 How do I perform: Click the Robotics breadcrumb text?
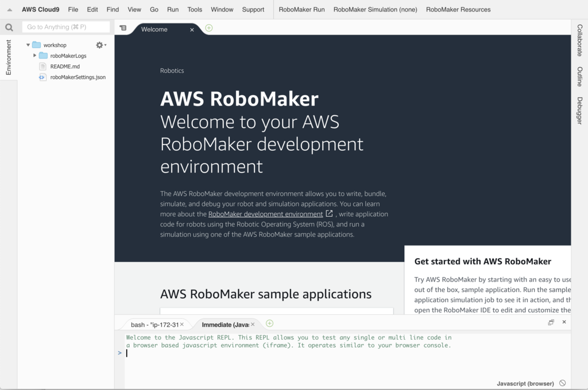[x=172, y=71]
